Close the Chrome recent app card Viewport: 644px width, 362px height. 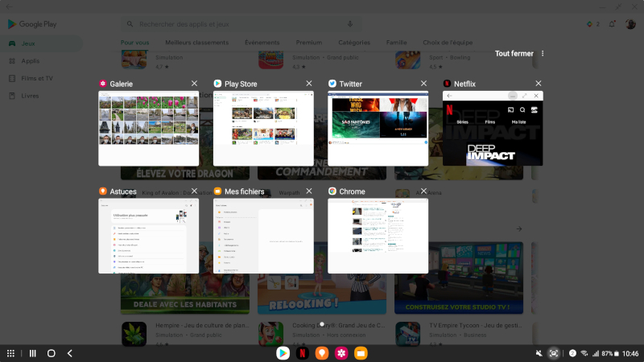pyautogui.click(x=423, y=191)
